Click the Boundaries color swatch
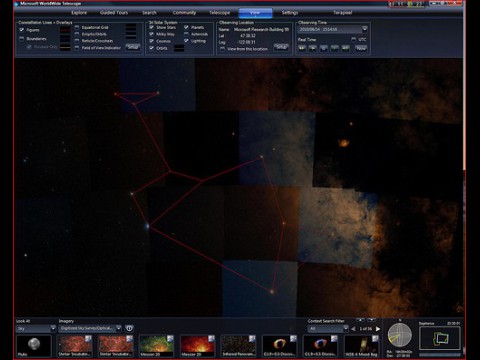This screenshot has width=480, height=360. pyautogui.click(x=65, y=39)
